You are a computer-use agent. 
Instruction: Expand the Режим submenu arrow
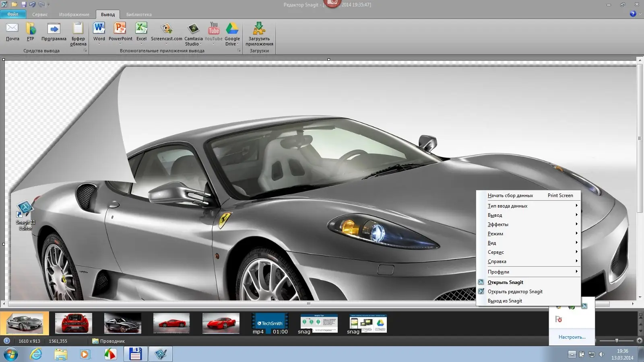click(x=576, y=233)
